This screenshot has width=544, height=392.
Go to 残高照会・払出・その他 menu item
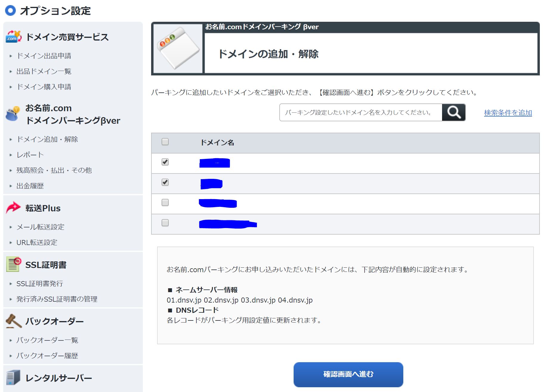(x=54, y=170)
